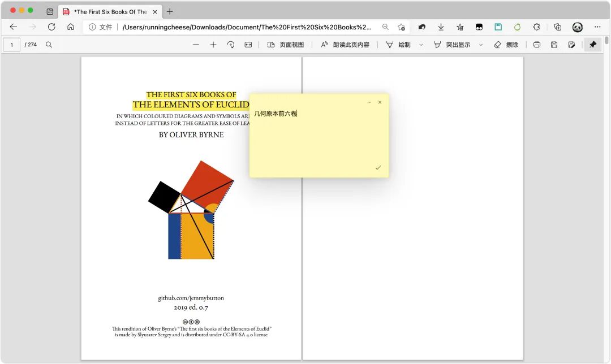Click the green save extension icon
The image size is (611, 364).
coord(498,27)
